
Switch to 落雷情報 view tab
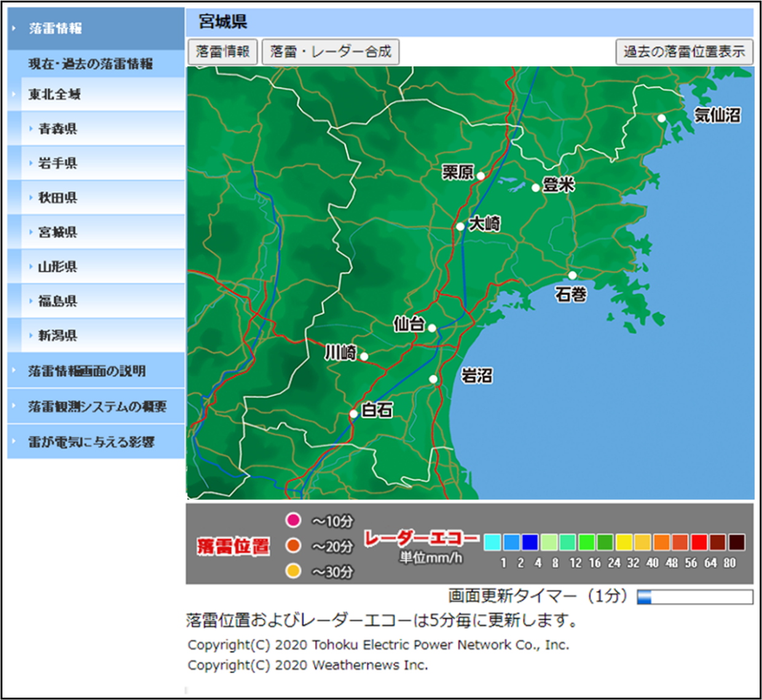pyautogui.click(x=222, y=52)
